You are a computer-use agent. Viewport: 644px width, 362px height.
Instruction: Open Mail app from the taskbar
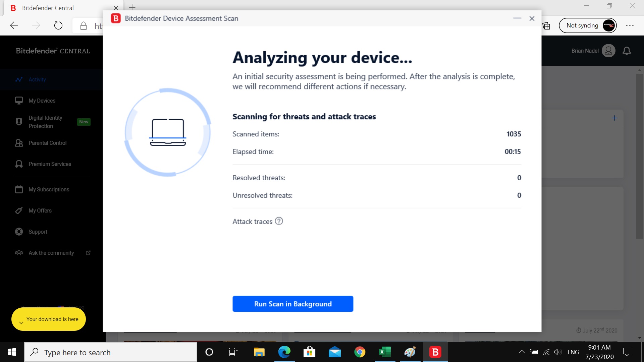334,352
